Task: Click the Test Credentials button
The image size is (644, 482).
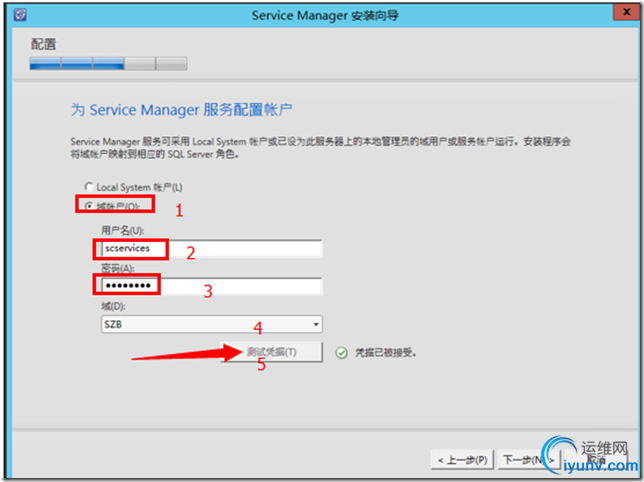Action: [271, 352]
